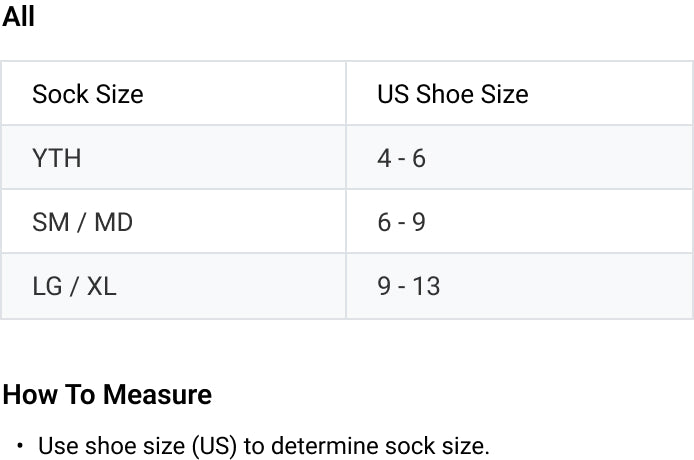Click "XL" in the sock size column

point(101,286)
